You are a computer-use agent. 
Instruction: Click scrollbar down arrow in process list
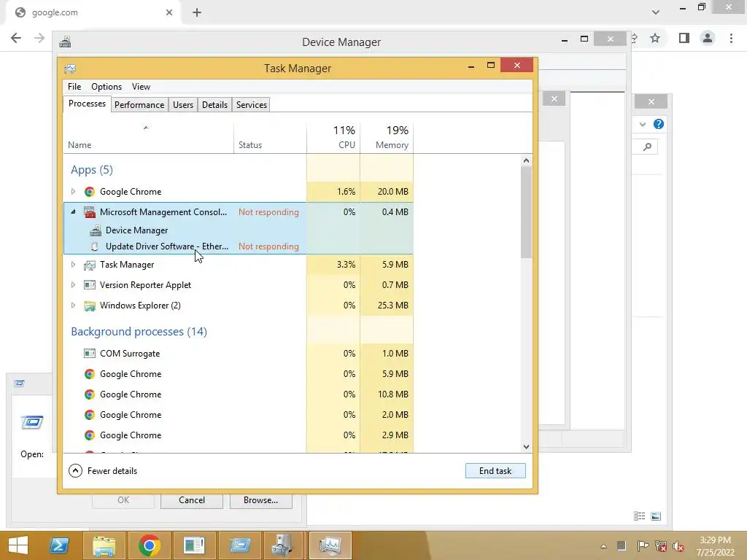coord(526,447)
